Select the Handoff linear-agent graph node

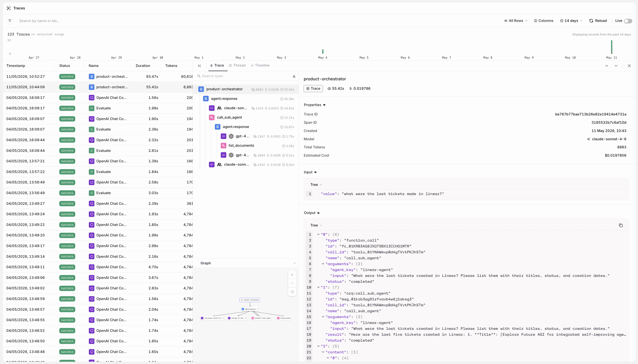[x=261, y=318]
